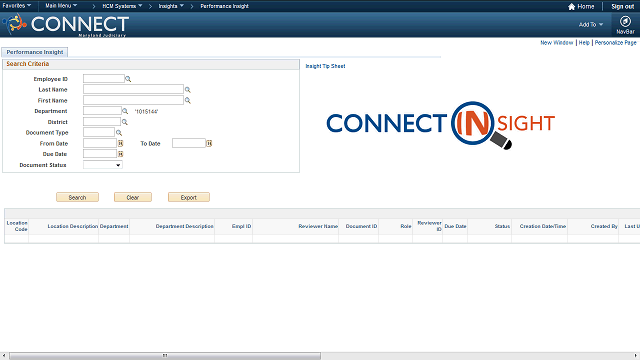Click the Reviewer ID column header

(x=429, y=226)
